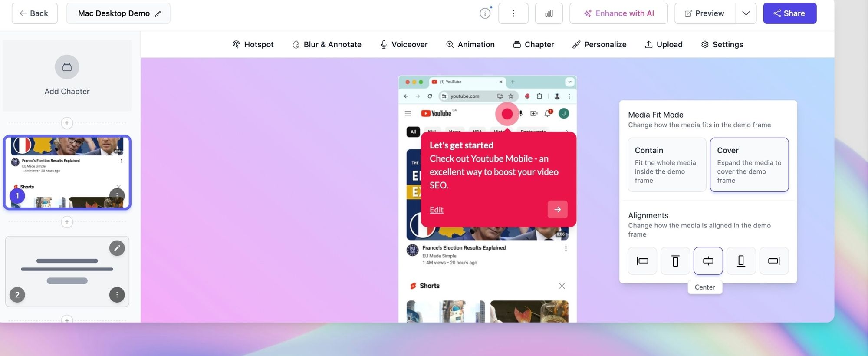
Task: Align media to the right
Action: [x=774, y=261]
